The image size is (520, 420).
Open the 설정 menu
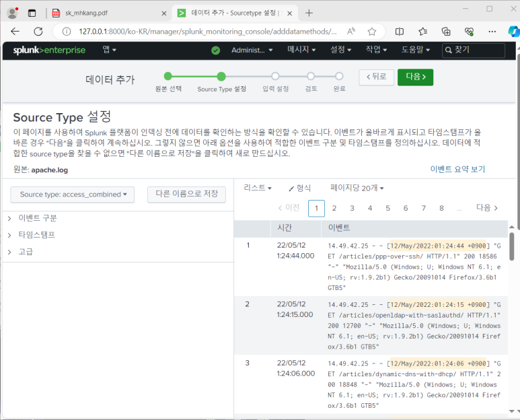click(340, 50)
